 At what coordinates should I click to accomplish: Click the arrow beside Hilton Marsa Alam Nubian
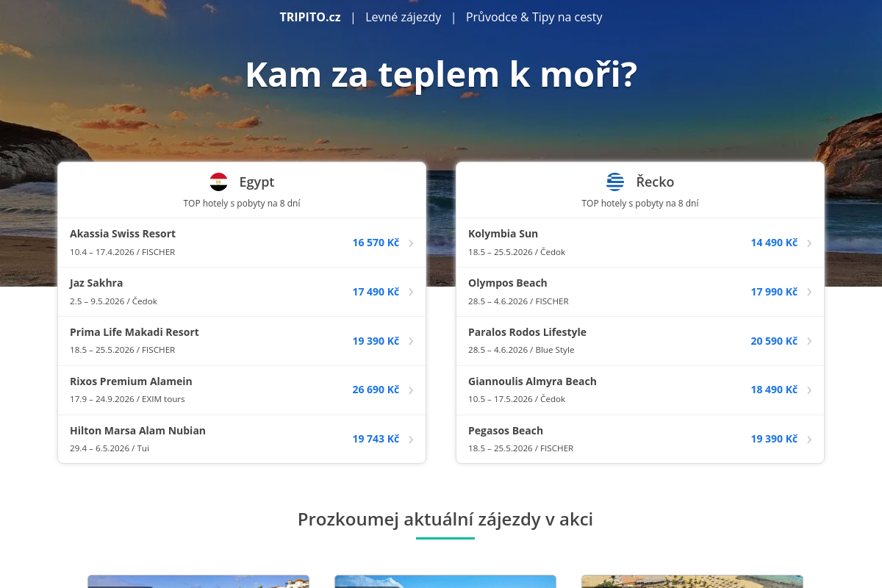(x=411, y=439)
